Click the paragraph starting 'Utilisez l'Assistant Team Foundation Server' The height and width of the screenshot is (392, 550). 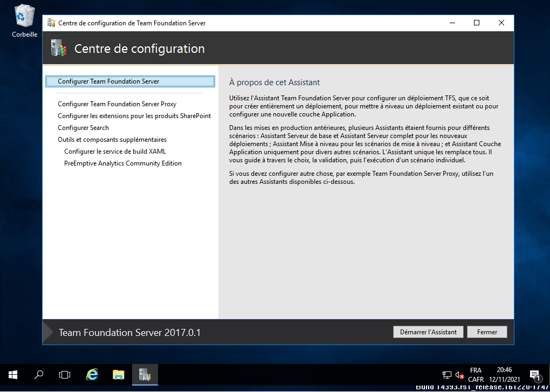tap(364, 106)
